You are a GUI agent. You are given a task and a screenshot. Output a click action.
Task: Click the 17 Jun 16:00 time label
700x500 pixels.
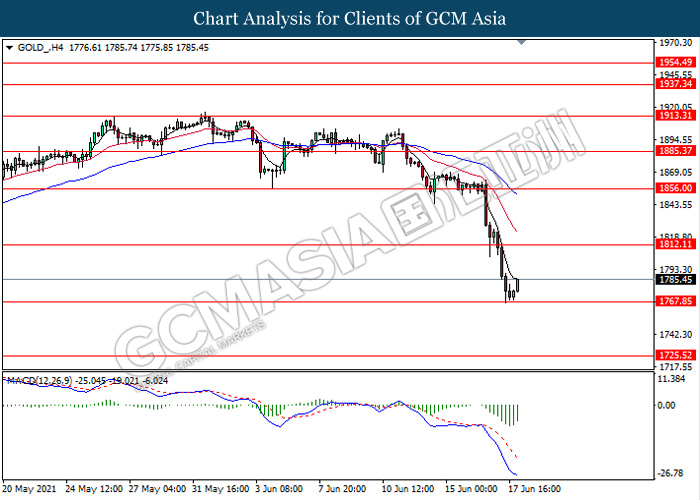click(534, 489)
